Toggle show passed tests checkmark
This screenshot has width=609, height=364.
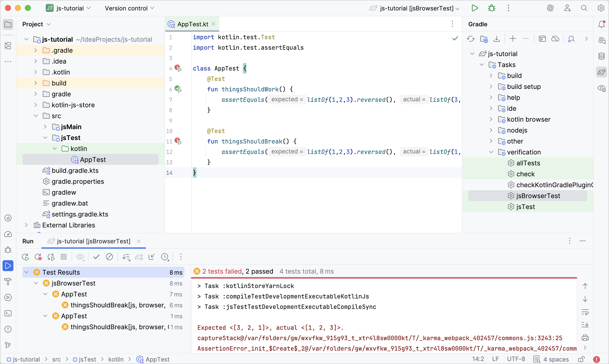click(x=96, y=257)
